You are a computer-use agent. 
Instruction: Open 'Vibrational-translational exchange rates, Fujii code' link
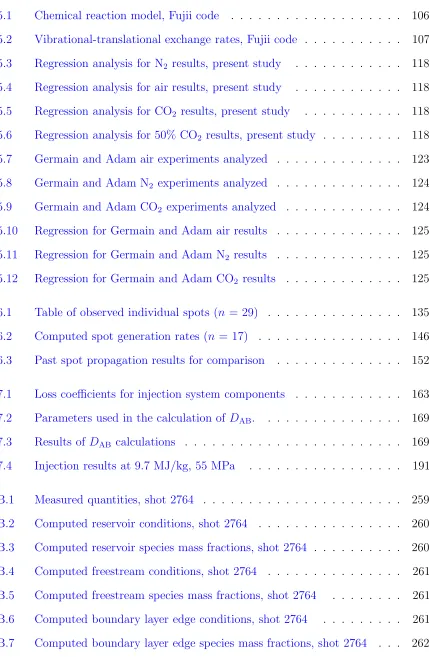click(166, 39)
